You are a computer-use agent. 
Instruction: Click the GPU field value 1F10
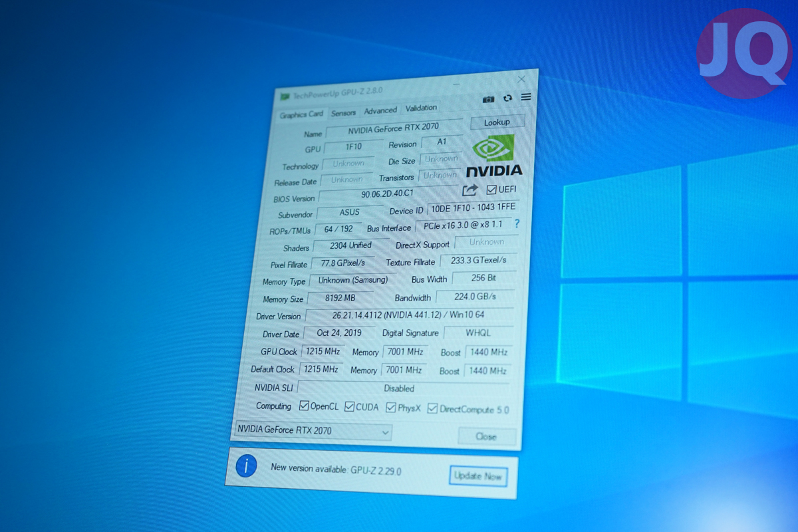tap(353, 146)
